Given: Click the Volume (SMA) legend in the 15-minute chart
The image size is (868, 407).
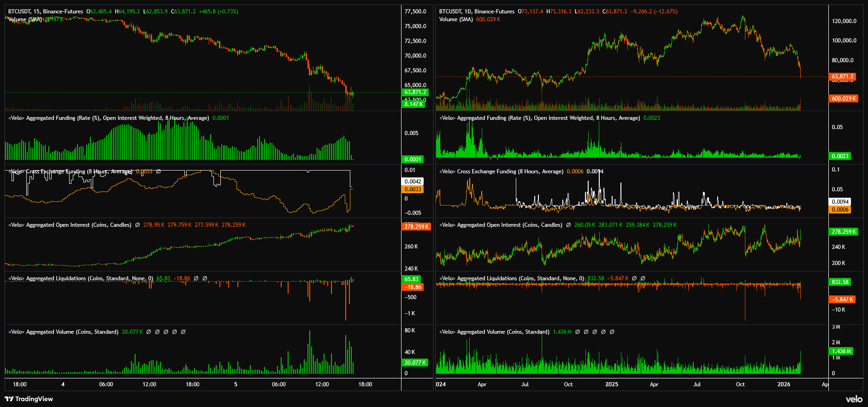Looking at the screenshot, I should point(25,19).
